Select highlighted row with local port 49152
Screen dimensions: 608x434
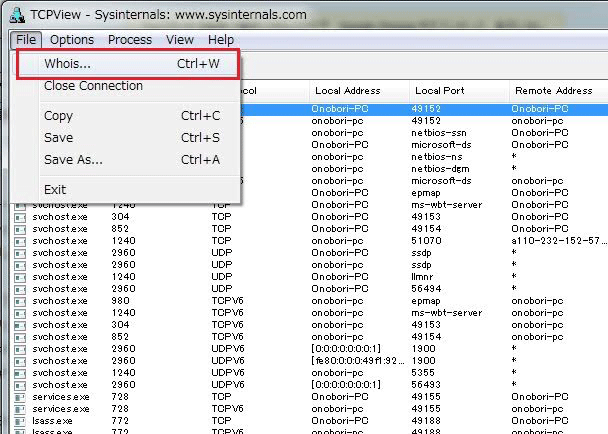(424, 109)
